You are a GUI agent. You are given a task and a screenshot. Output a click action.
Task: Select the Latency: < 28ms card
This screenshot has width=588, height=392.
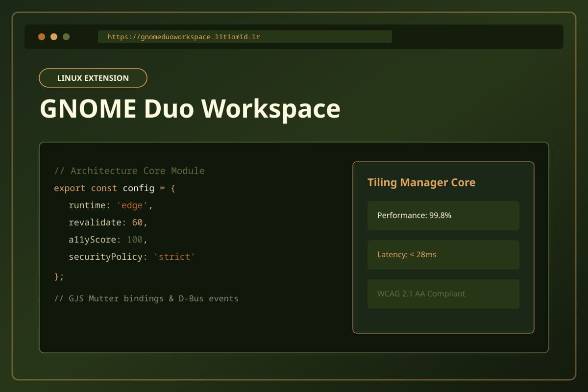443,255
